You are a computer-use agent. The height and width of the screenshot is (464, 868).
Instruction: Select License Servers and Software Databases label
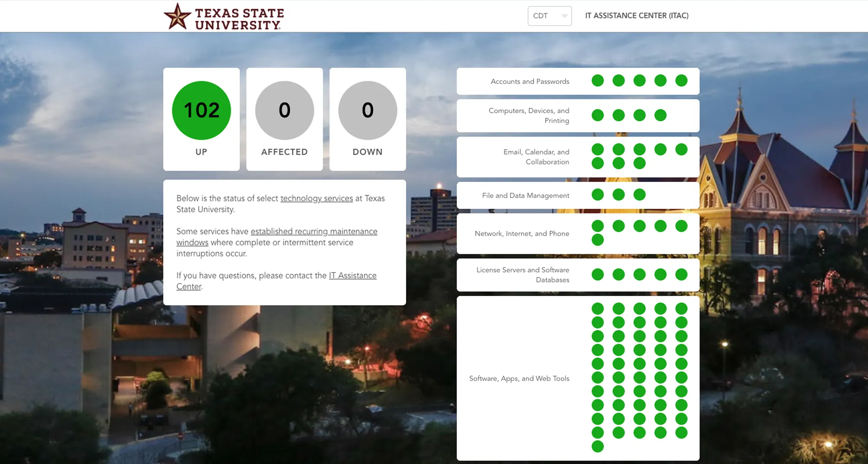[523, 275]
